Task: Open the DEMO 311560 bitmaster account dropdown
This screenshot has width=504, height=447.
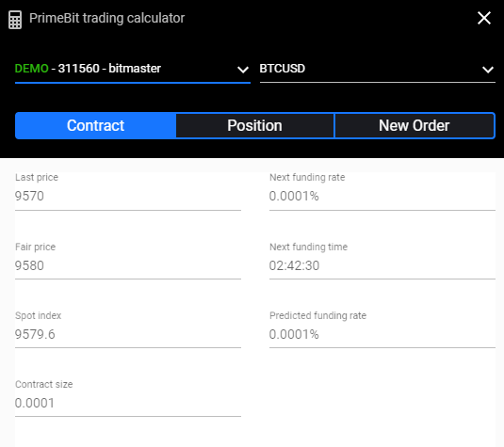Action: point(133,69)
